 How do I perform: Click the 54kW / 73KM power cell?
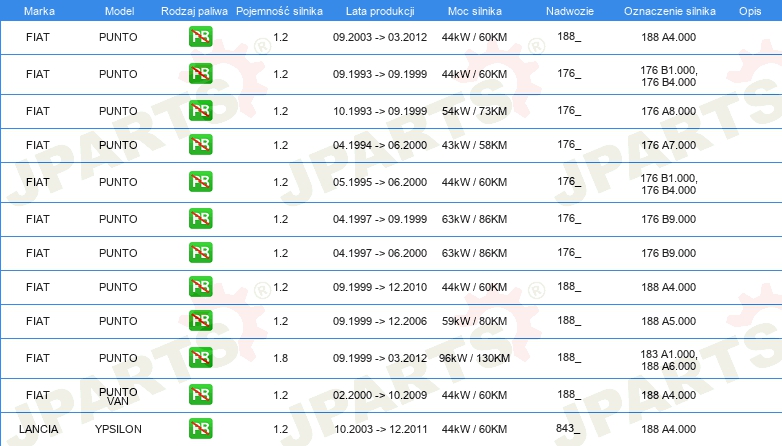tap(474, 111)
